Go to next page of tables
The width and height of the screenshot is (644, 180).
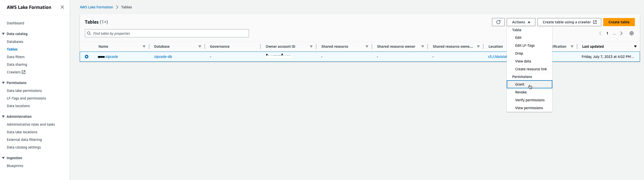[621, 33]
